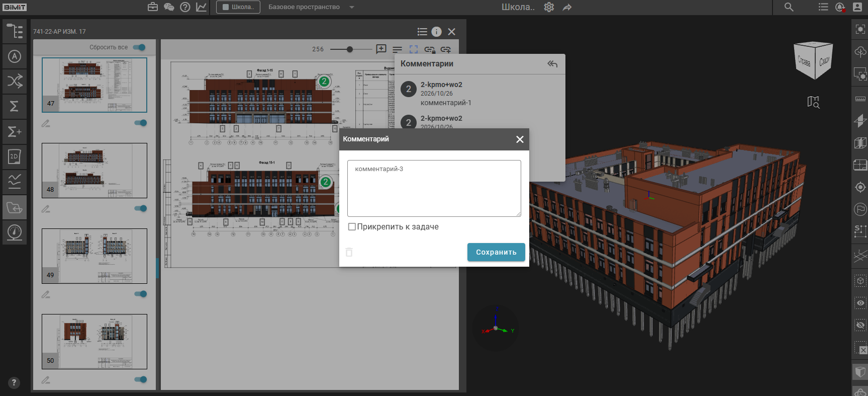Image resolution: width=868 pixels, height=396 pixels.
Task: Click the add link icon in sheet toolbar
Action: pos(446,49)
